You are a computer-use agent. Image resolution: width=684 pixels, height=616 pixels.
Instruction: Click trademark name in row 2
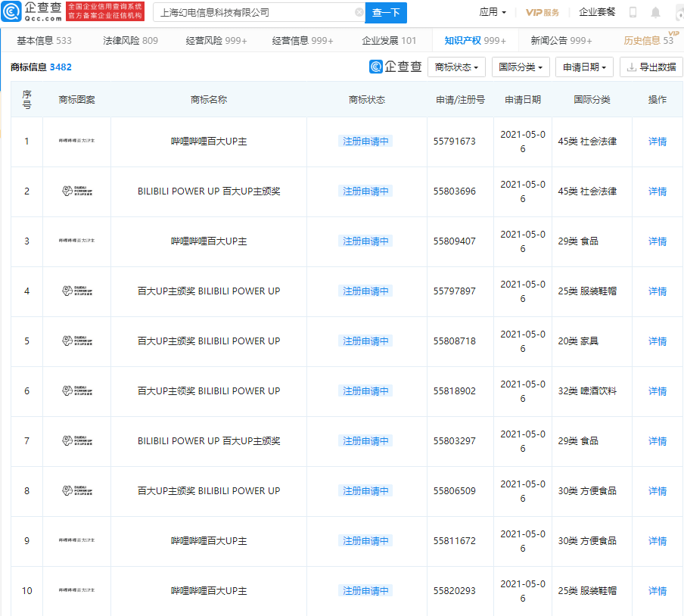(209, 191)
